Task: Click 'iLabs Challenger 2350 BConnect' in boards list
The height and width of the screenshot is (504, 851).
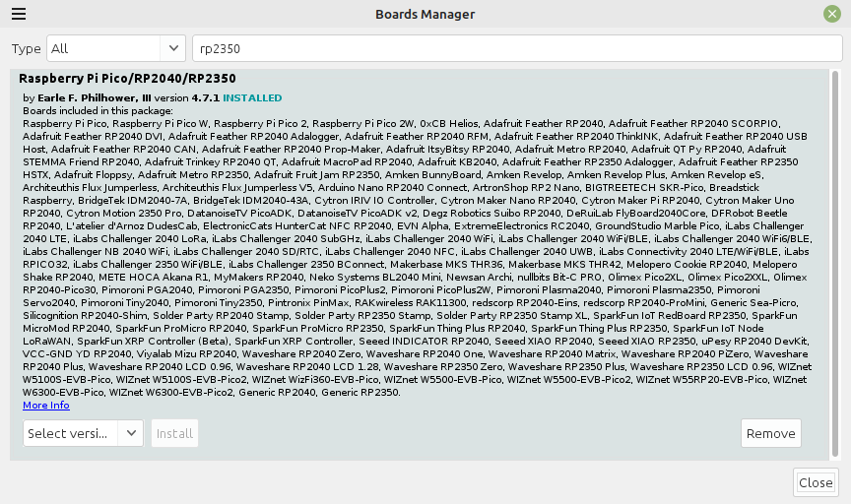Action: (x=306, y=264)
